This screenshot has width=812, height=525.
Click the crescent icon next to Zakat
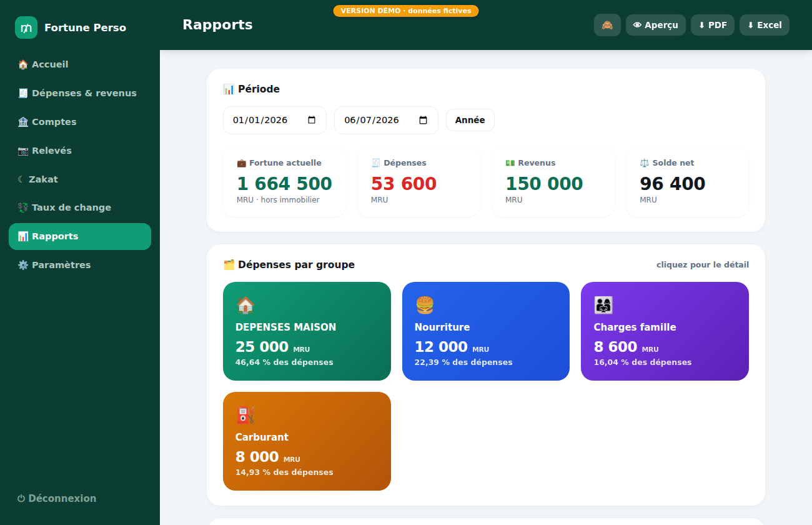21,179
